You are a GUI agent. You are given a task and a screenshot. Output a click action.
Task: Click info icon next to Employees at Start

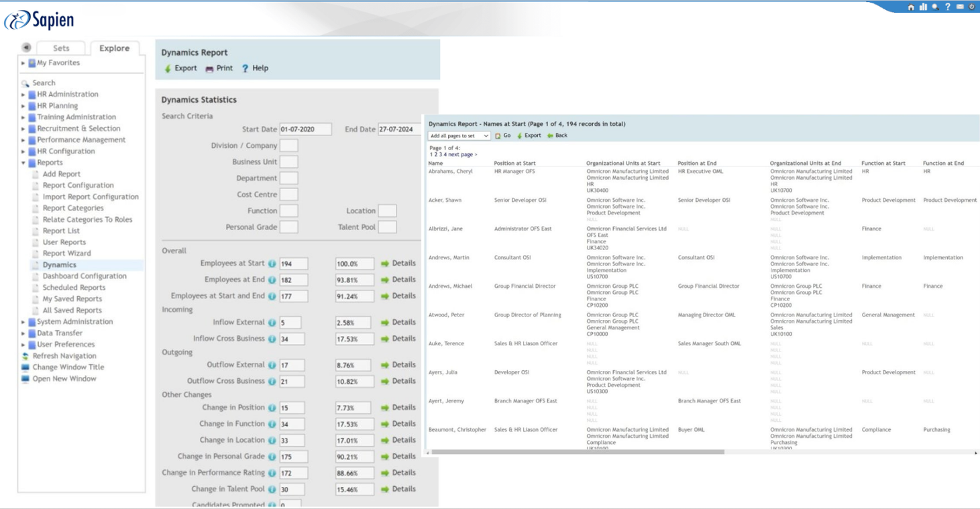pos(272,264)
